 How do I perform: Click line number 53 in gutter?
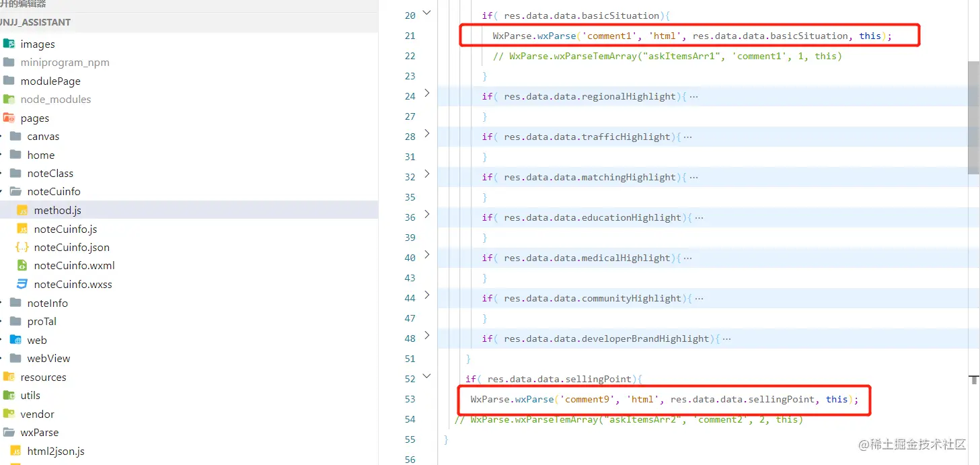tap(410, 399)
